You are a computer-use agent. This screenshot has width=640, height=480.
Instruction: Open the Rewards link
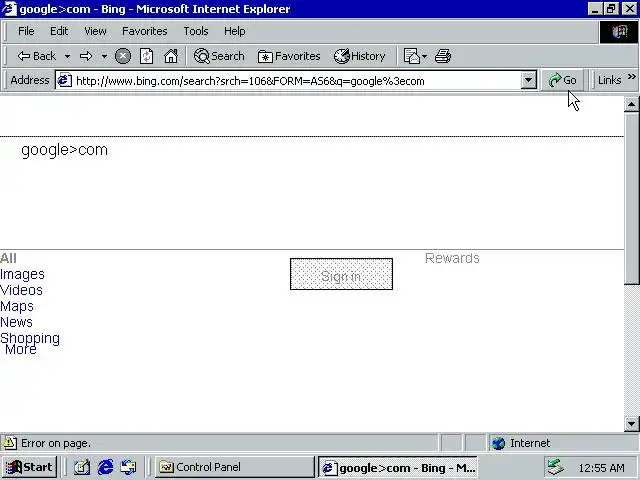(x=452, y=258)
